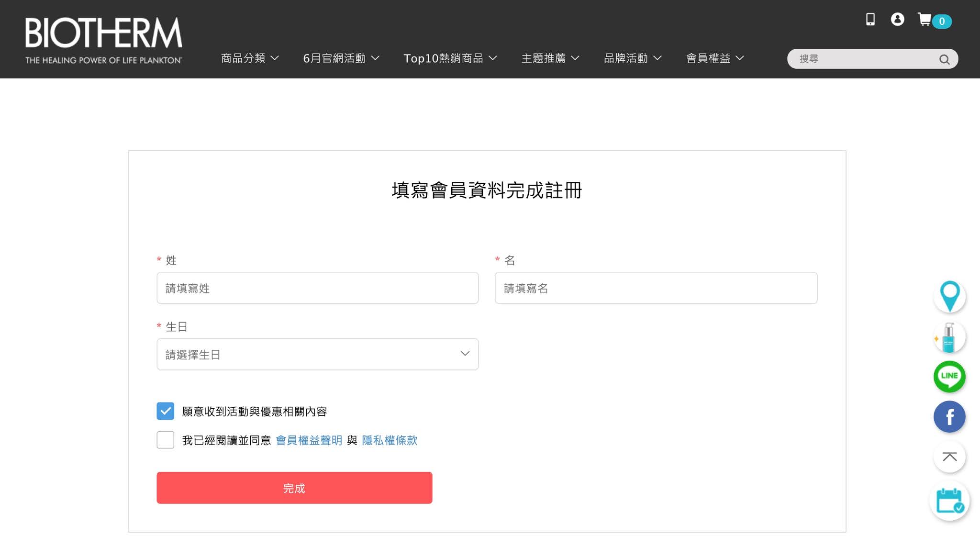Screen dimensions: 980x547
Task: Open the shopping cart icon
Action: [x=924, y=20]
